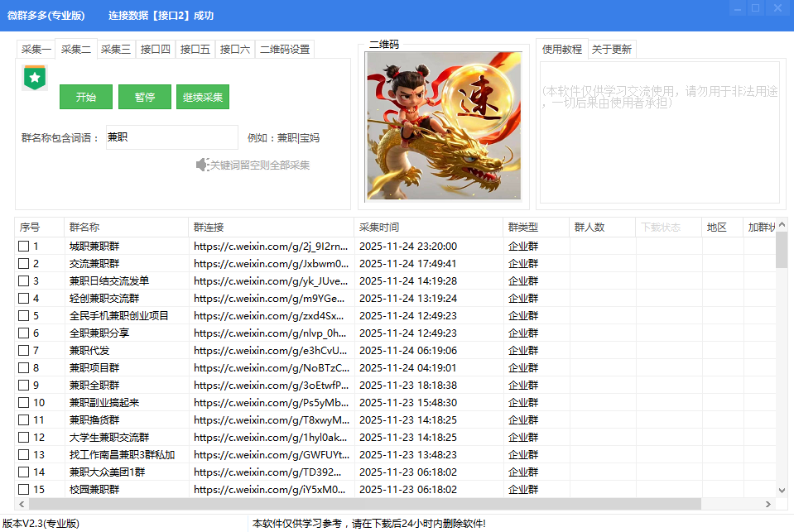Switch to the 接口五 tab
This screenshot has width=794, height=532.
tap(195, 49)
